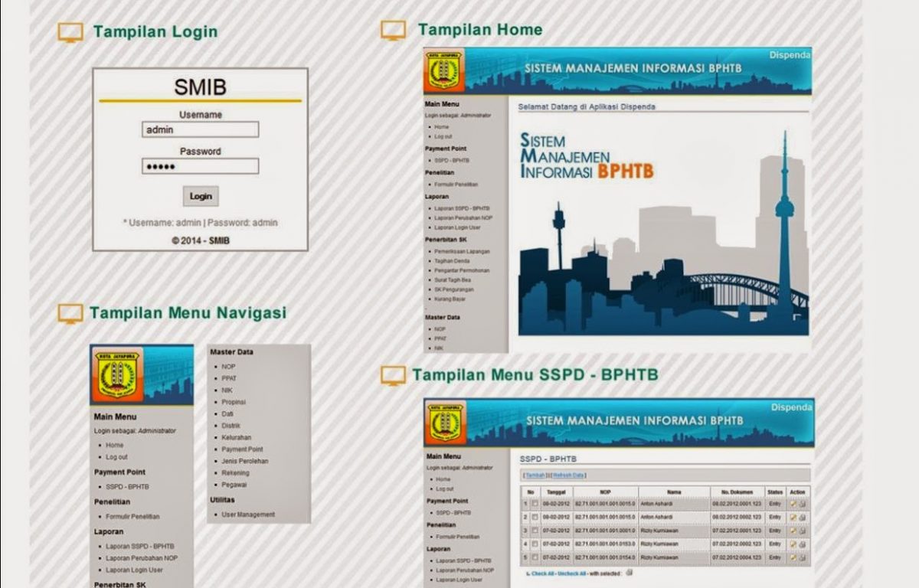Viewport: 919px width, 588px height.
Task: Click print icon for SSPD table row 1
Action: point(803,504)
